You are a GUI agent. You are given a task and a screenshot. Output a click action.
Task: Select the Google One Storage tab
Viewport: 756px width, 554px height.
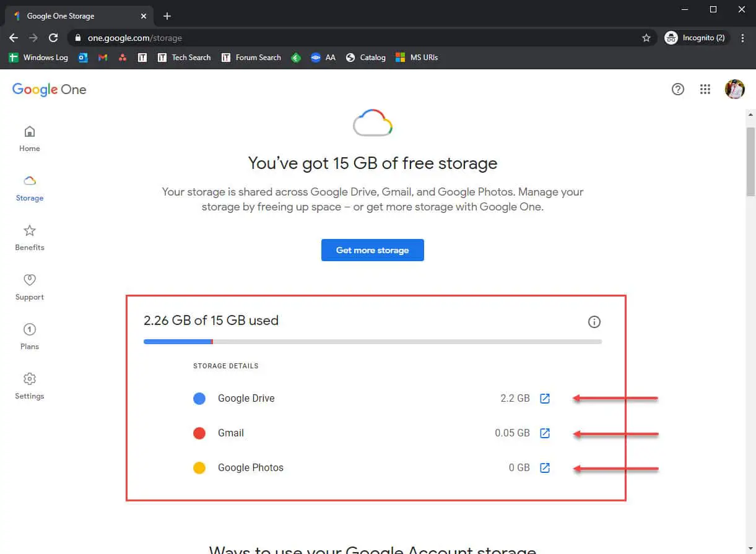[x=79, y=16]
